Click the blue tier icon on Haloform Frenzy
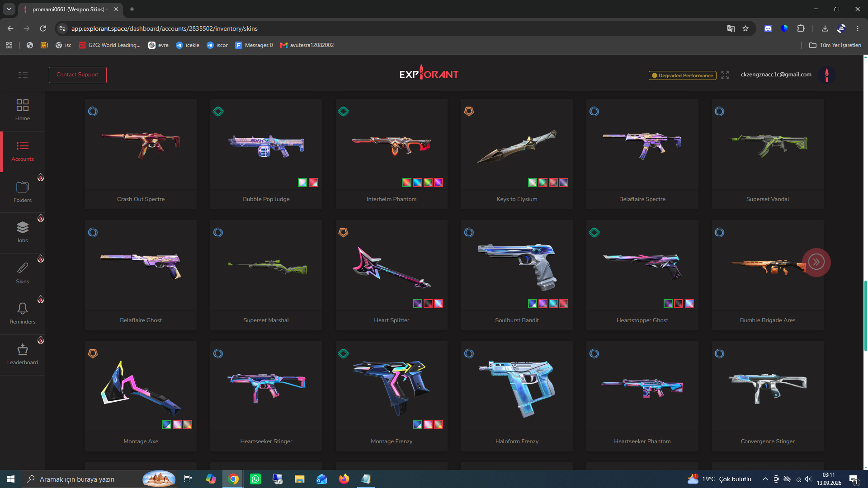The width and height of the screenshot is (868, 488). [x=469, y=353]
